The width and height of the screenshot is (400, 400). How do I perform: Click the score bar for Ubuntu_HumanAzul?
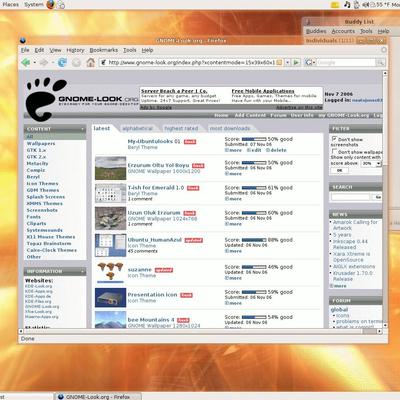point(254,240)
